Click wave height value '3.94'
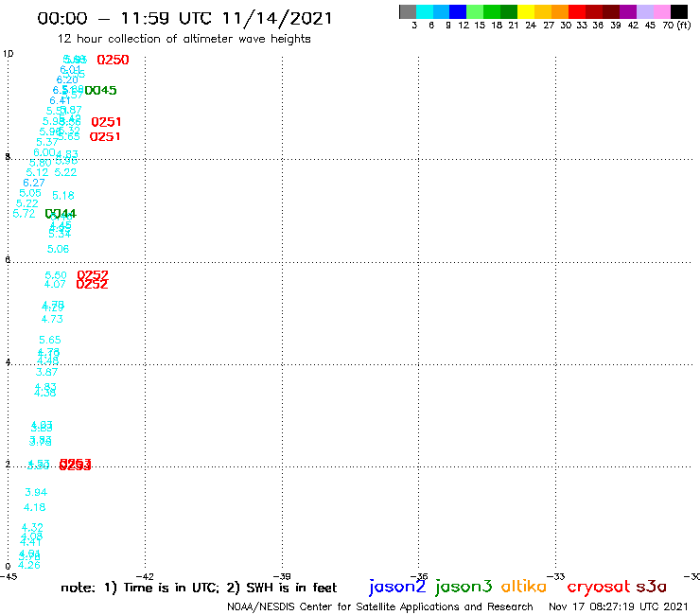 tap(36, 492)
